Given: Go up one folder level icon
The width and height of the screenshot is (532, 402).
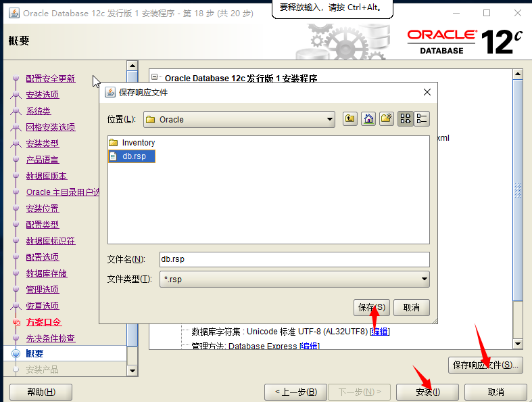Looking at the screenshot, I should (349, 119).
